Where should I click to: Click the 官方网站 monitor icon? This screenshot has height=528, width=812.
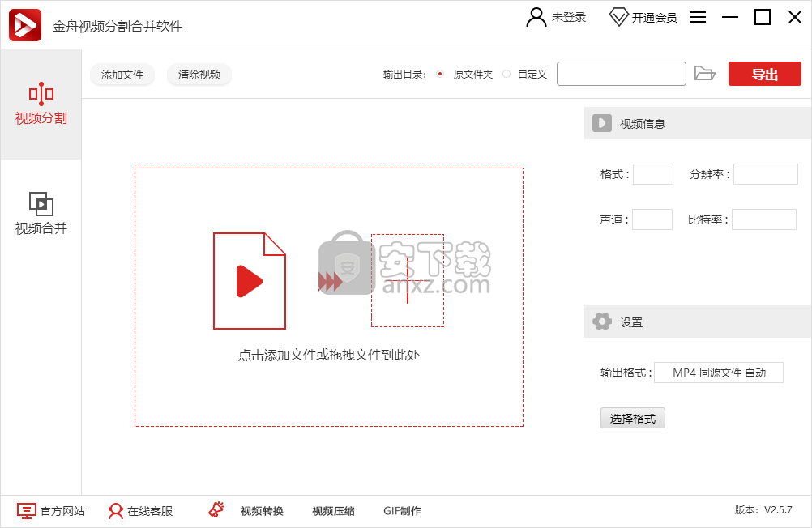click(27, 511)
